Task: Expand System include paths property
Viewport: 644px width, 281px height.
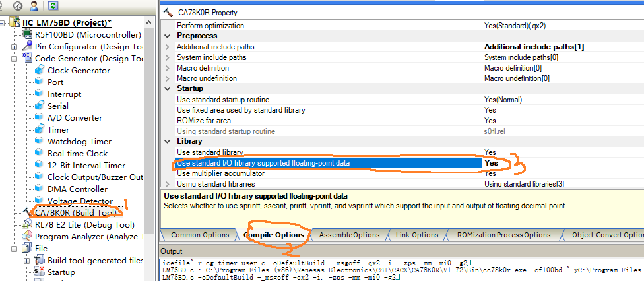Action: [167, 57]
